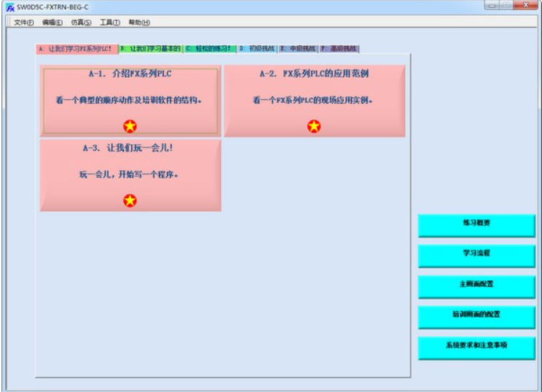Click the 系统要求和注意事项 button

click(476, 348)
